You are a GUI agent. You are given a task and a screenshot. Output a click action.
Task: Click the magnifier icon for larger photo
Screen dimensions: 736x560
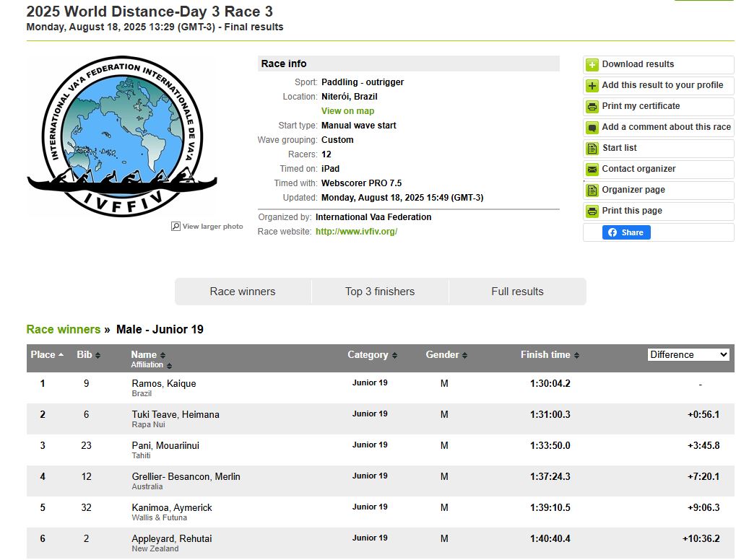point(176,227)
